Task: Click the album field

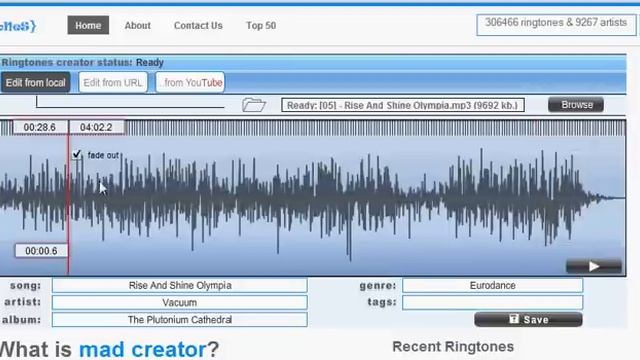Action: point(180,320)
